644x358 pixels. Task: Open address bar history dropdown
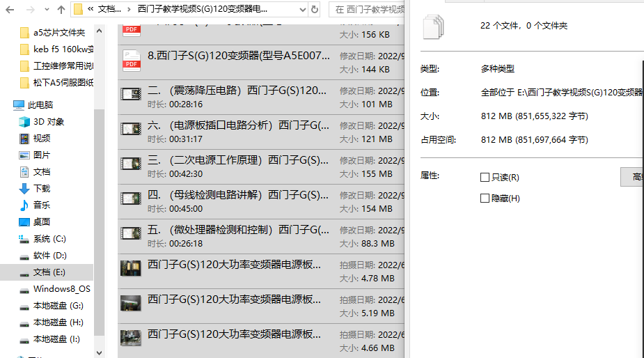point(303,10)
